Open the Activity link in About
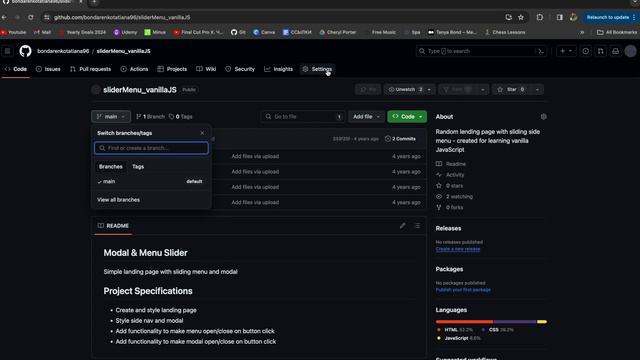Screen dimensions: 640x360 click(x=450, y=175)
